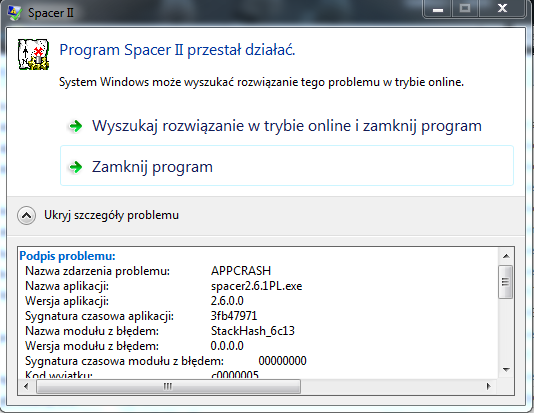Click the vertical scrollbar thumb in details
The image size is (534, 413).
(x=506, y=282)
